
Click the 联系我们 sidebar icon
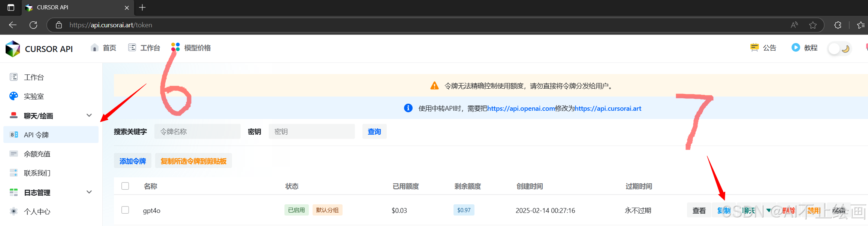[14, 173]
